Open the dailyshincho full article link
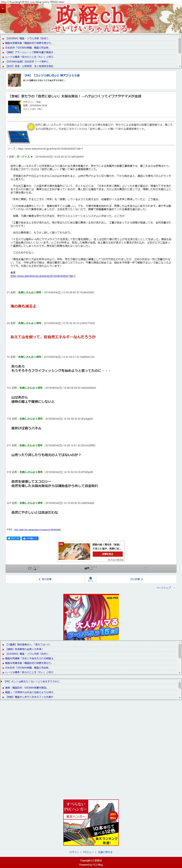The height and width of the screenshot is (868, 182). tap(43, 276)
